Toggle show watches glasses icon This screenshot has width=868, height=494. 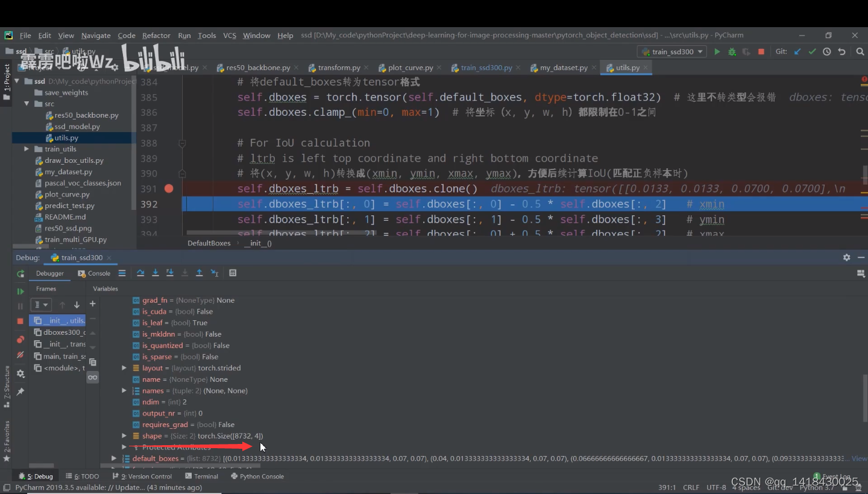click(93, 378)
